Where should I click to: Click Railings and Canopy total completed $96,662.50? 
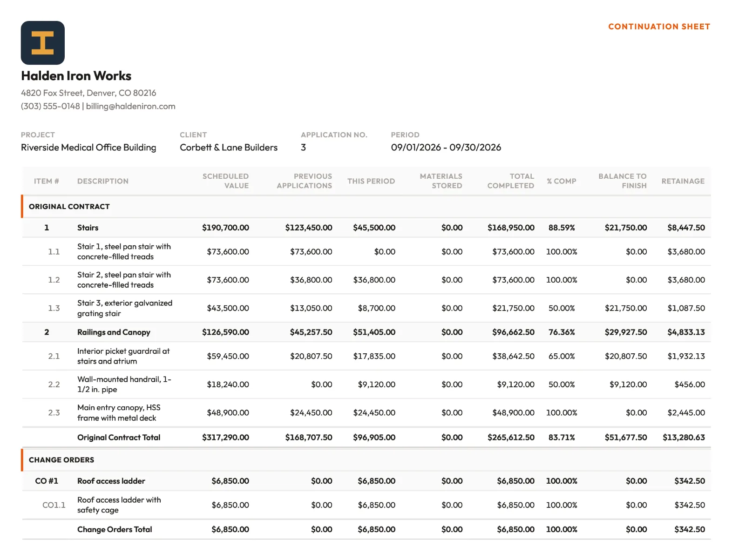514,332
